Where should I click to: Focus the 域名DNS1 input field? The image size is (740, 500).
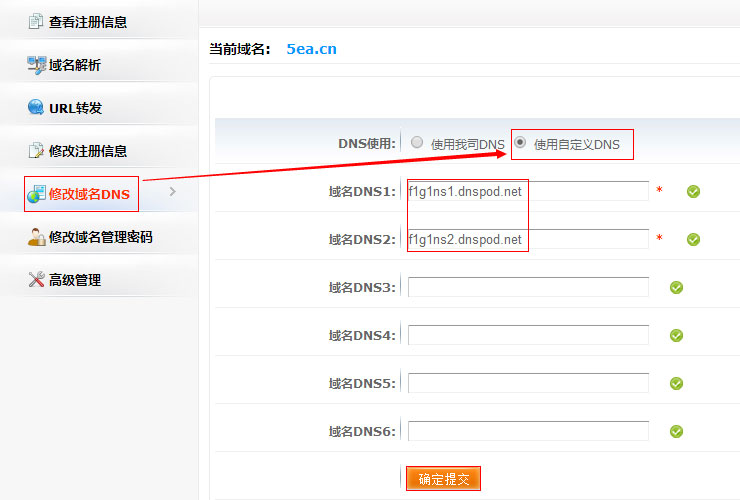point(528,191)
